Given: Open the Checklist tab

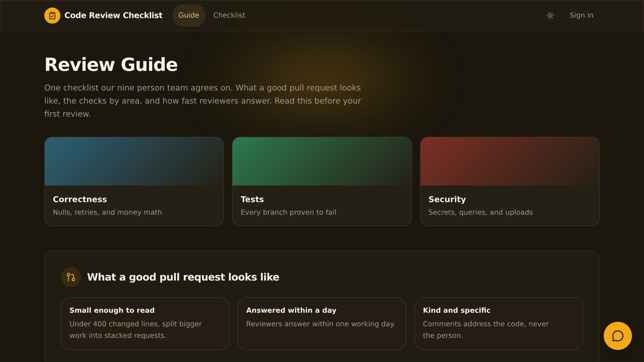Looking at the screenshot, I should pyautogui.click(x=229, y=15).
